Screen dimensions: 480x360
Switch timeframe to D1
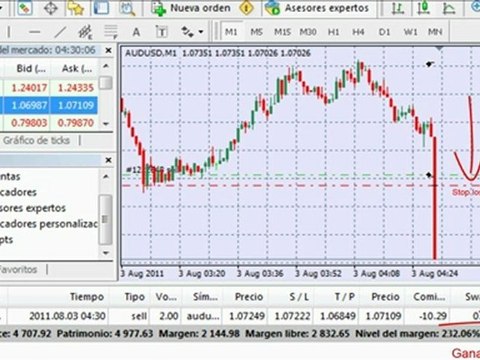coord(384,32)
